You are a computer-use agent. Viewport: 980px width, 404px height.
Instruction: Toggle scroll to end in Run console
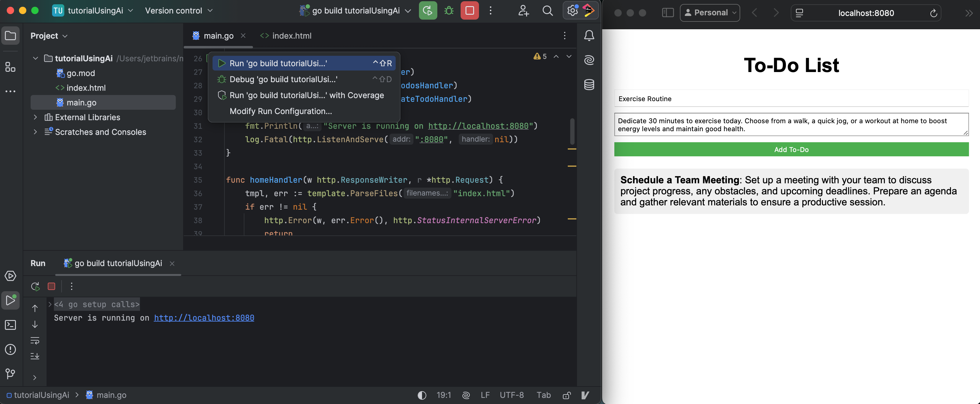coord(35,356)
